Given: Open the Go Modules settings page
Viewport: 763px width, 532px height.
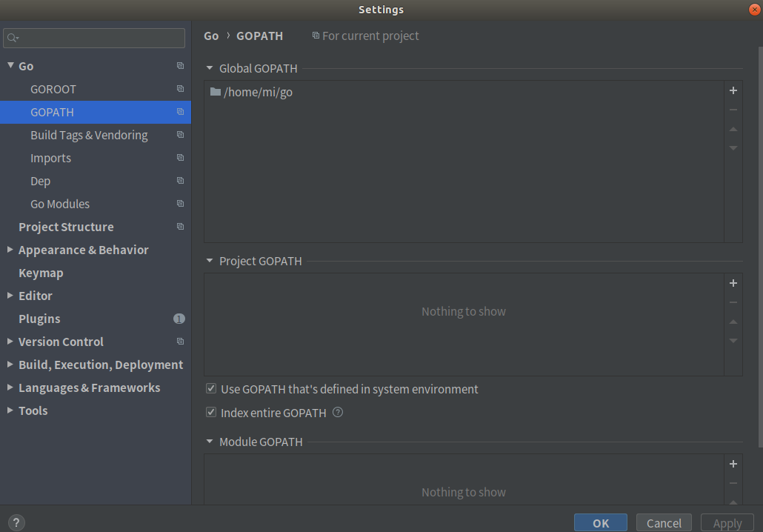Looking at the screenshot, I should 60,204.
